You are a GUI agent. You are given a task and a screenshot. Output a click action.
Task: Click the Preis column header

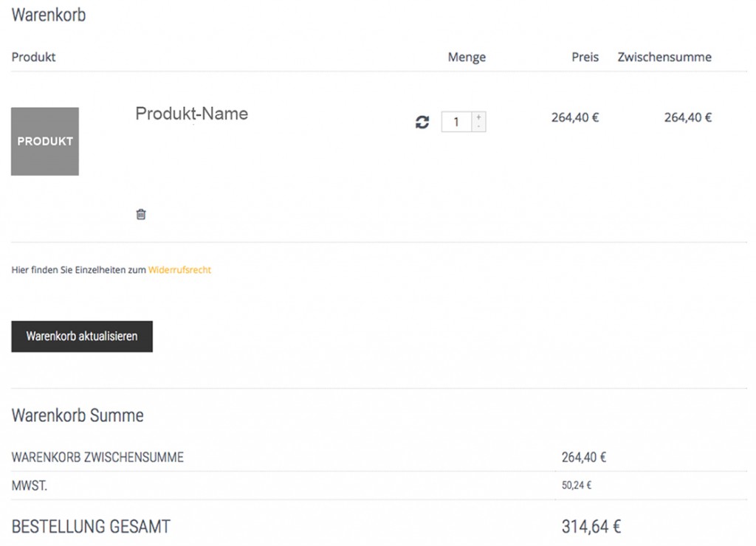[585, 57]
